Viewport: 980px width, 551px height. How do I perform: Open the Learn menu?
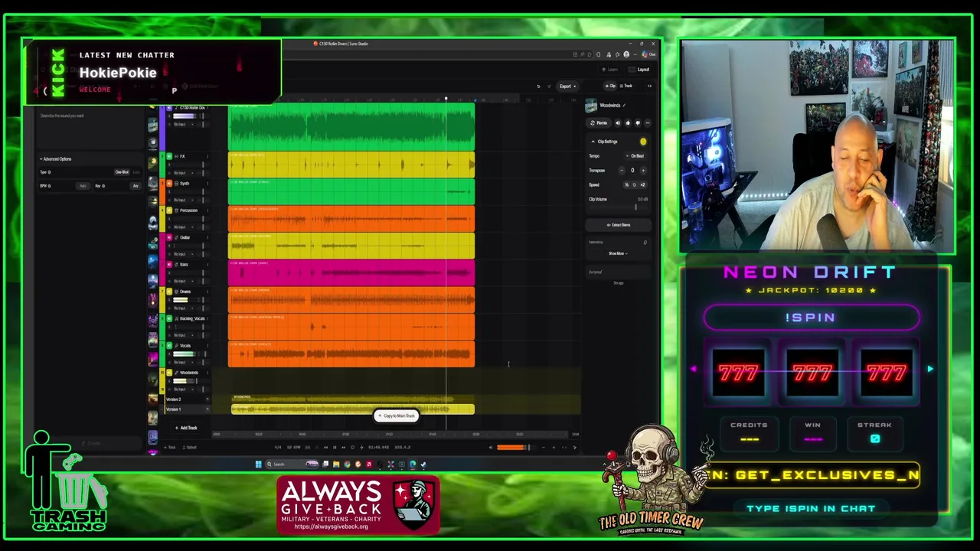click(x=610, y=70)
